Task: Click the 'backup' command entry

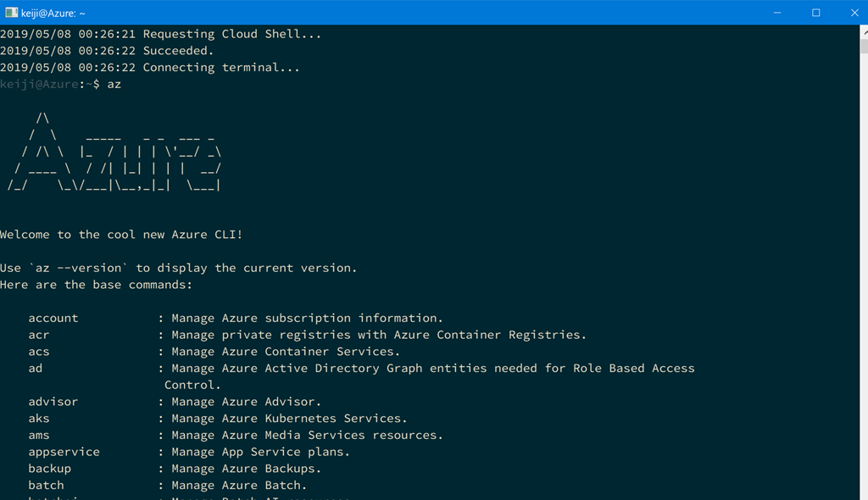Action: pos(50,469)
